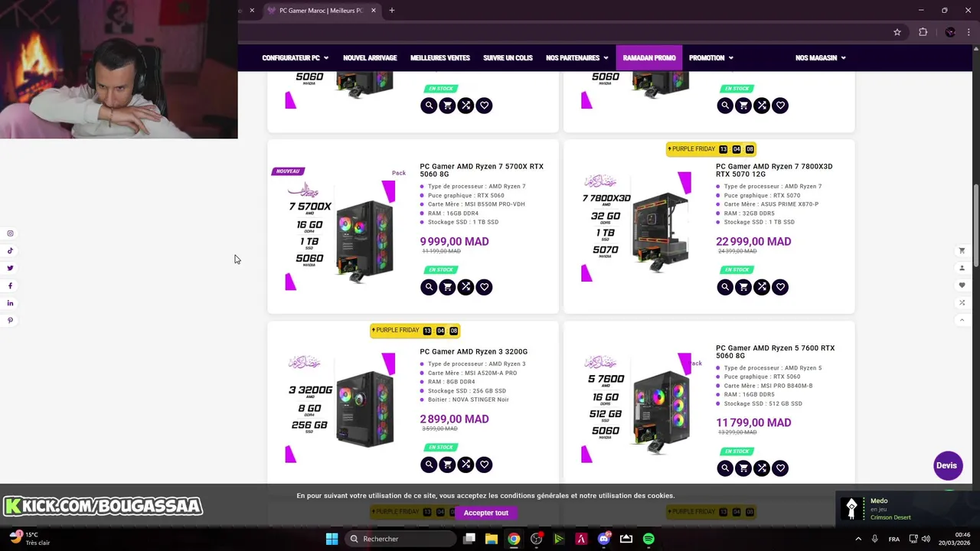This screenshot has width=980, height=551.
Task: Click the 2 899,00 MAD price
Action: point(454,419)
